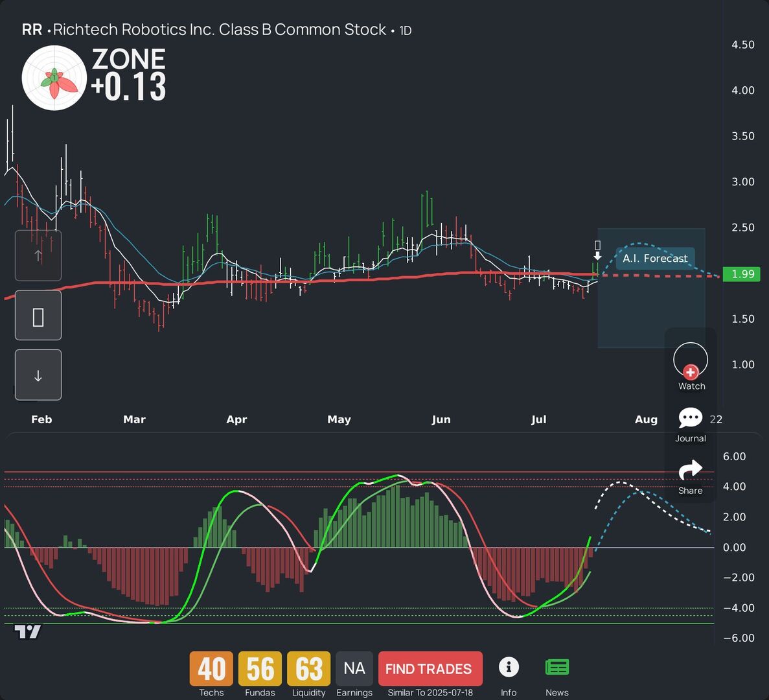This screenshot has width=769, height=700.
Task: Click the Aug label on time axis
Action: [x=646, y=419]
